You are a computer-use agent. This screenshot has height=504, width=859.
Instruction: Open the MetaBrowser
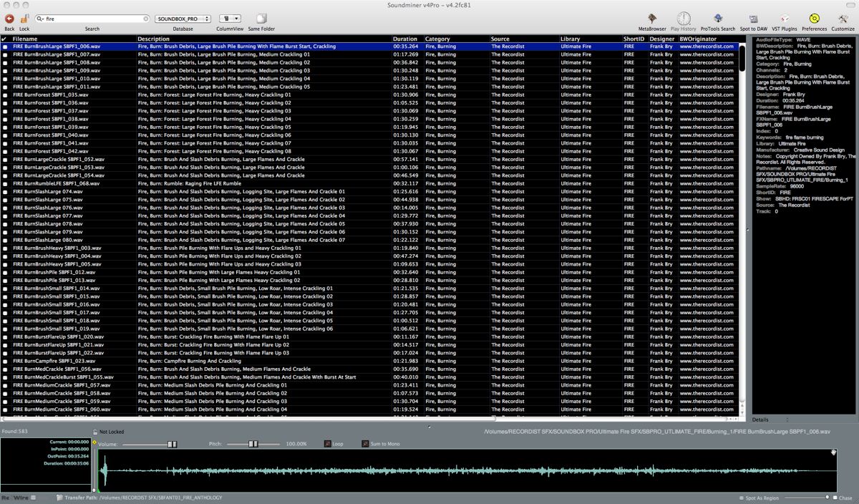[x=652, y=19]
